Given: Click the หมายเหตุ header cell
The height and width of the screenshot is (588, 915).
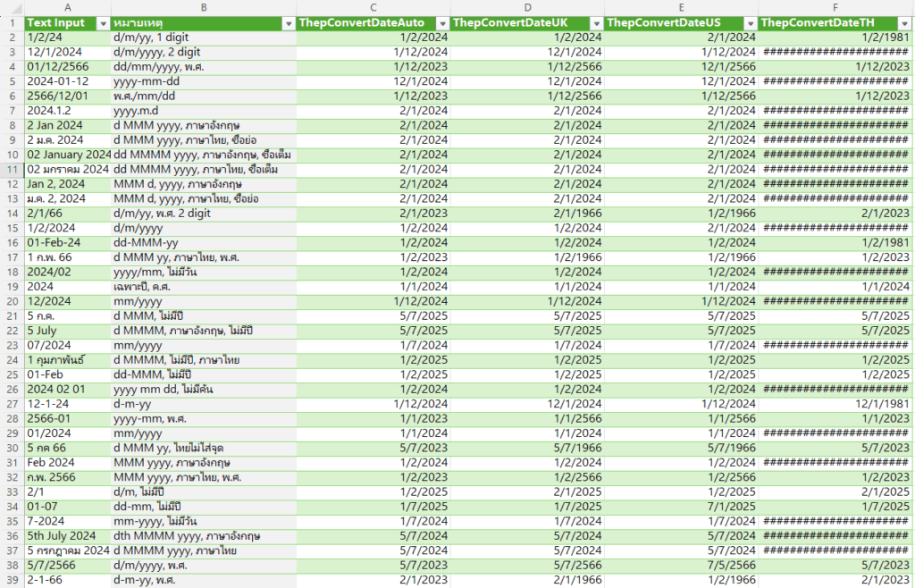Looking at the screenshot, I should click(204, 23).
